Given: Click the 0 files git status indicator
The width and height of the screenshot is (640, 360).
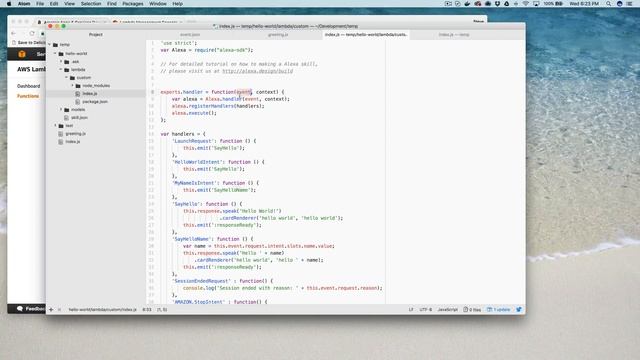Looking at the screenshot, I should 472,309.
